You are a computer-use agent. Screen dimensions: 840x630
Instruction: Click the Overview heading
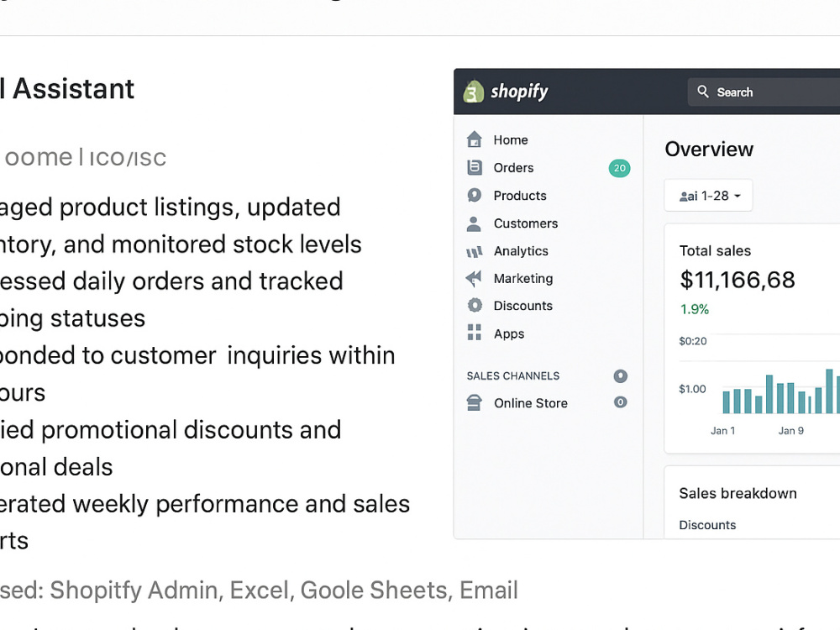click(709, 149)
